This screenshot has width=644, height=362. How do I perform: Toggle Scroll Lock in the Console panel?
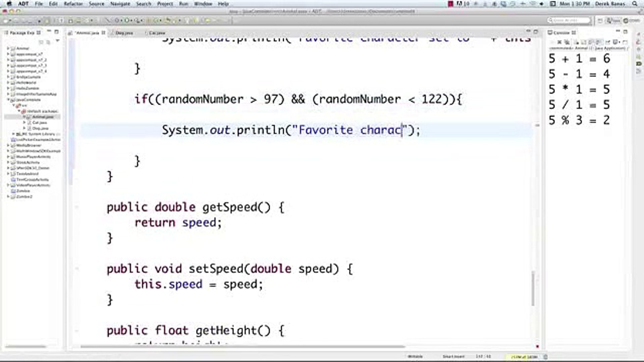(583, 42)
